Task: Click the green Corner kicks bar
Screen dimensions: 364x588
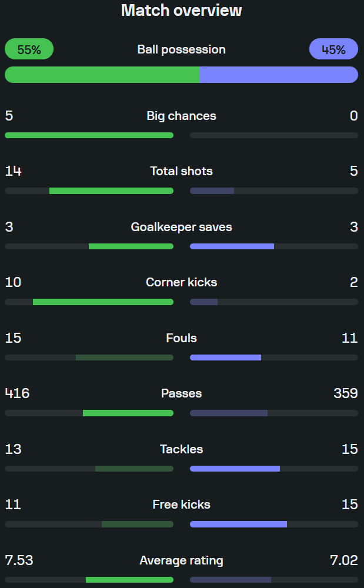Action: point(103,302)
